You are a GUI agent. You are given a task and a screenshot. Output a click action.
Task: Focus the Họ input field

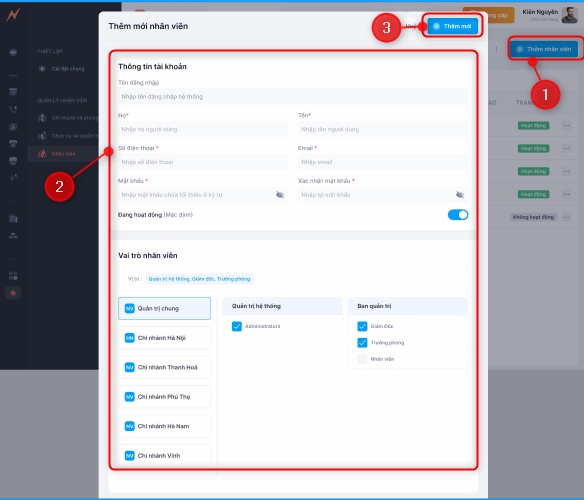coord(203,130)
